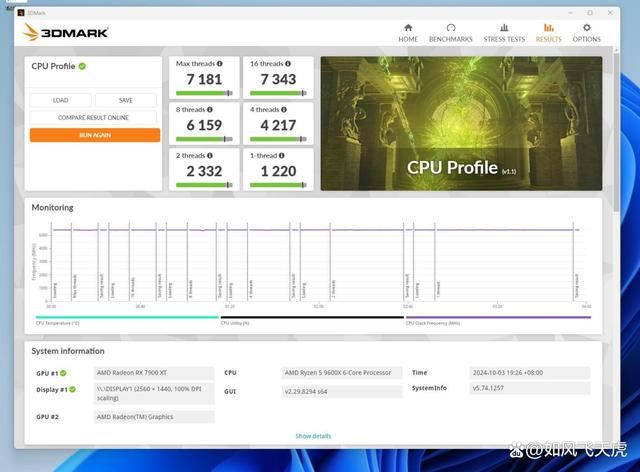
Task: Click the GPU #1 green status check
Action: [x=63, y=373]
